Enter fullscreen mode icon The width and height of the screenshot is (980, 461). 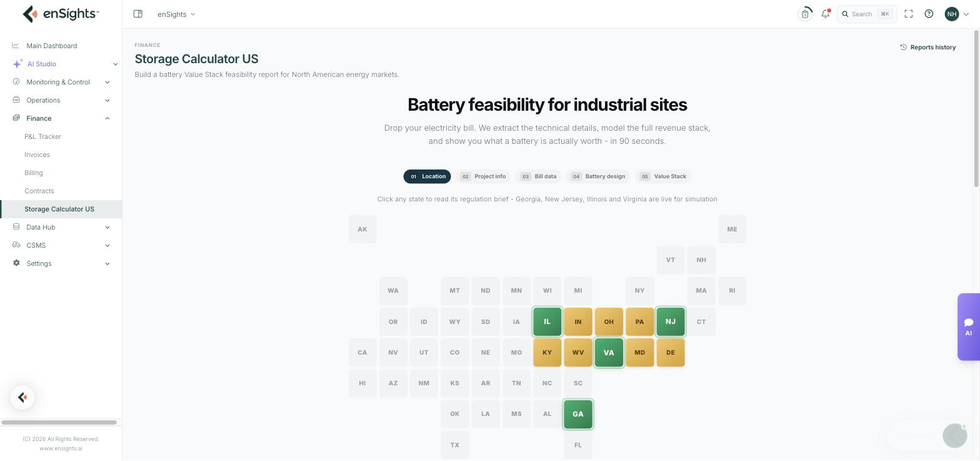point(909,14)
